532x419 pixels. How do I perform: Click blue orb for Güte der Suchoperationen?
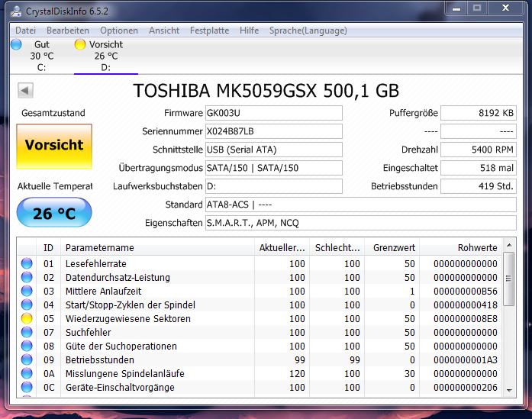(x=27, y=346)
